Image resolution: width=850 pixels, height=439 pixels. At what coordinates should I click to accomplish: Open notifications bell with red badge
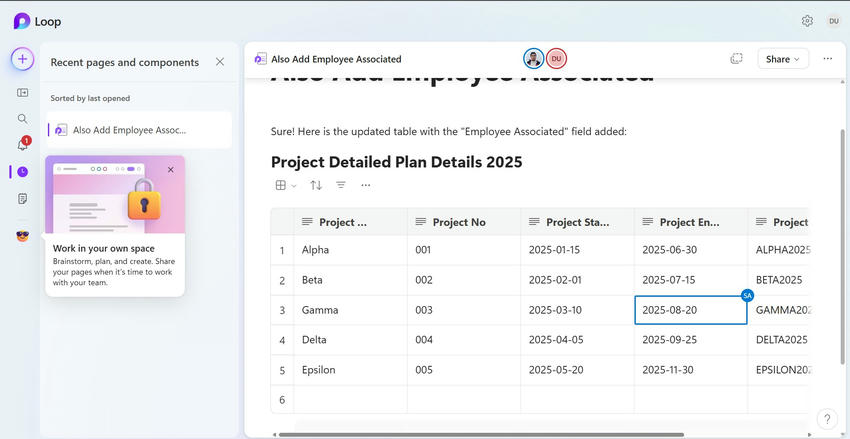coord(22,145)
